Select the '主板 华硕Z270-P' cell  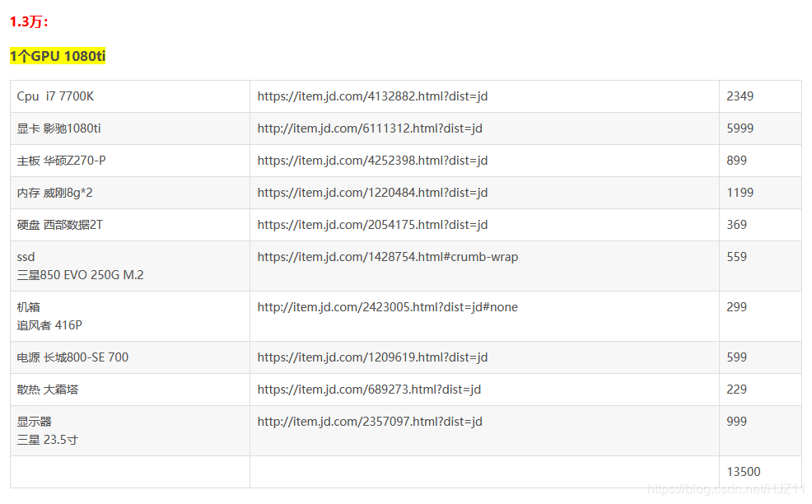[130, 161]
